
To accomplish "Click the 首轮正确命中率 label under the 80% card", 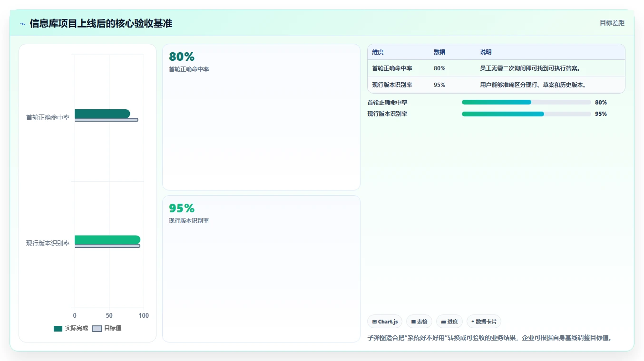I will pos(189,69).
